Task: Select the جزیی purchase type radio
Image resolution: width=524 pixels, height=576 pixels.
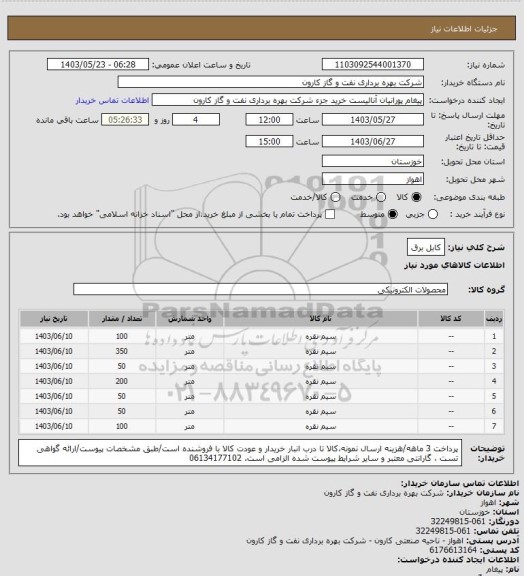Action: [433, 214]
